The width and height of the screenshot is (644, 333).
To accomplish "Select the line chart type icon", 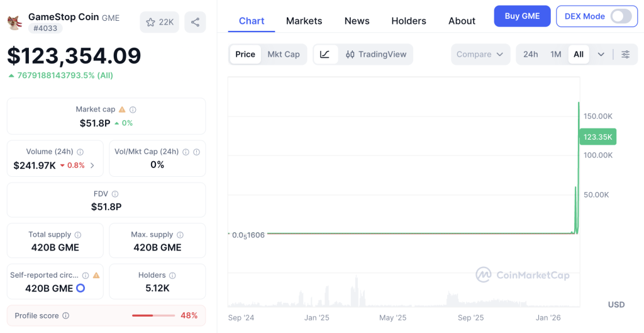I will (325, 54).
